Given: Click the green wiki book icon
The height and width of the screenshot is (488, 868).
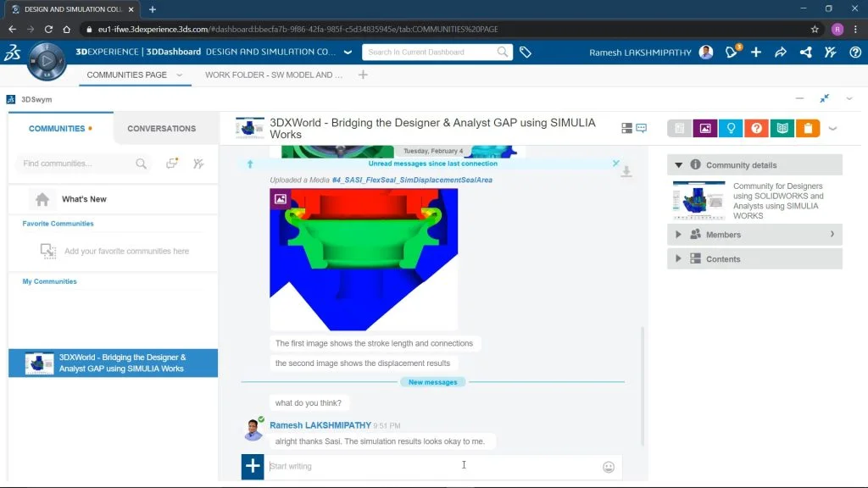Looking at the screenshot, I should pos(782,129).
